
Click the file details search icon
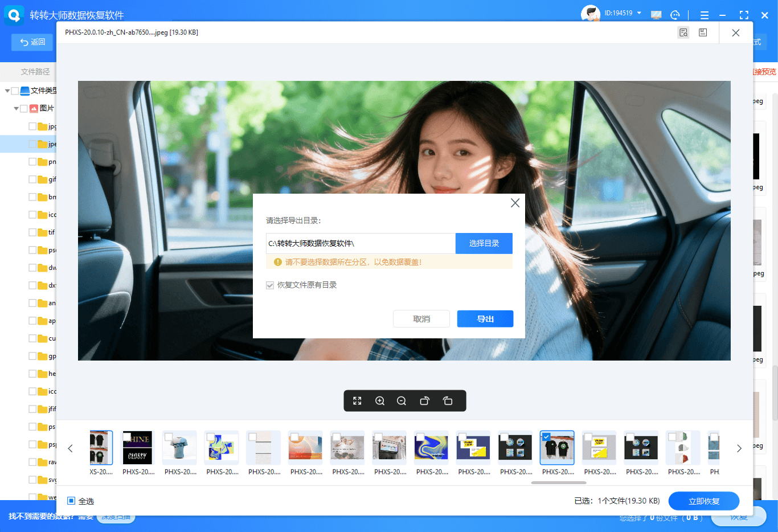tap(683, 33)
